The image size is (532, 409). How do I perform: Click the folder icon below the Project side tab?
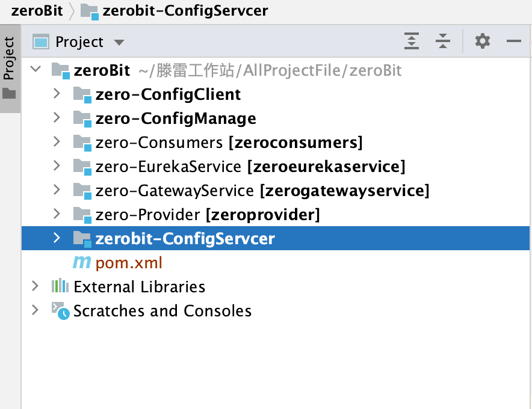coord(9,93)
